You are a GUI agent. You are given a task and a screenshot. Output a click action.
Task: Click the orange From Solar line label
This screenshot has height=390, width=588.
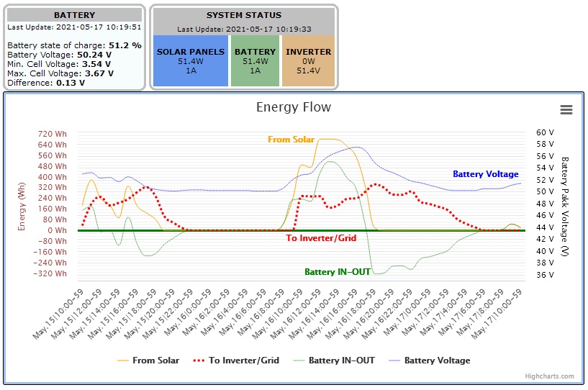(x=291, y=140)
